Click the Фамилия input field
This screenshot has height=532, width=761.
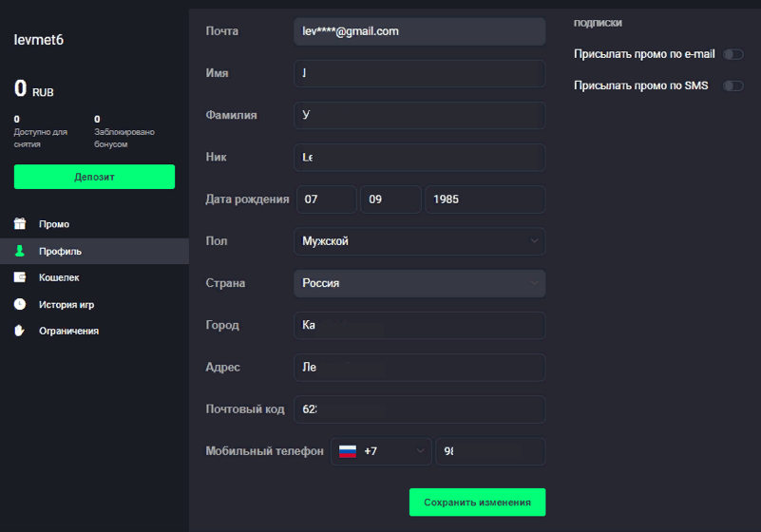(x=419, y=115)
